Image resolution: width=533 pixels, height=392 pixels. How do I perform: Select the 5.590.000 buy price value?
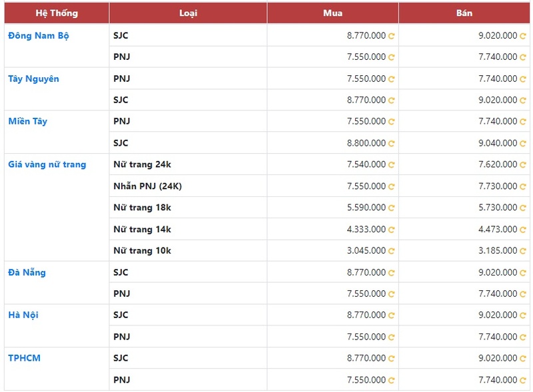(366, 208)
